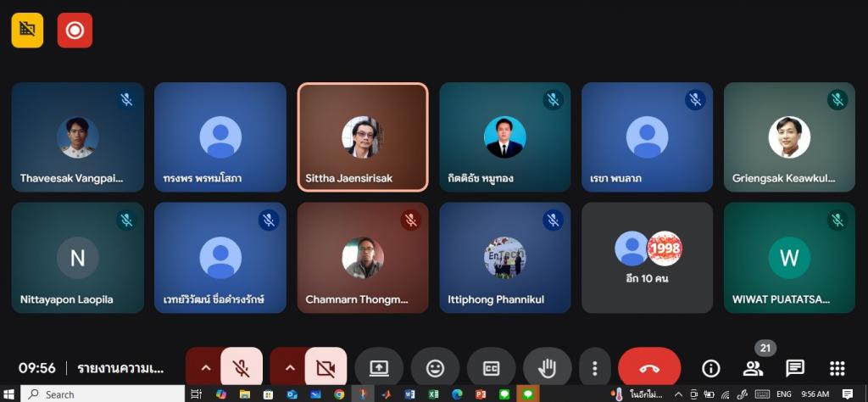The image size is (868, 402).
Task: Expand audio settings arrow beside microphone
Action: point(204,368)
